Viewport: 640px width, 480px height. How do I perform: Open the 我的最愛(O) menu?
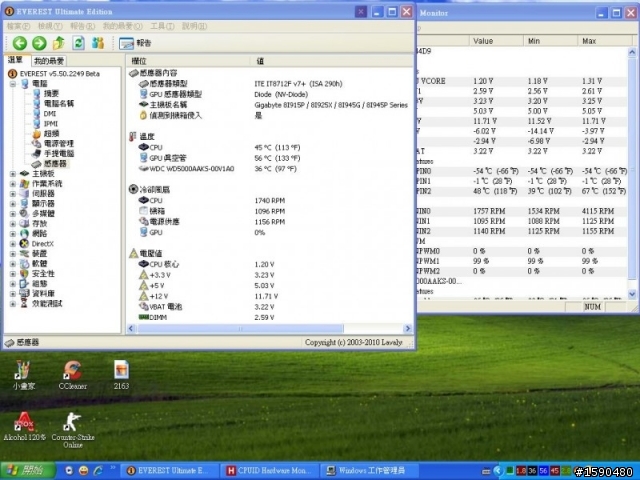tap(122, 26)
